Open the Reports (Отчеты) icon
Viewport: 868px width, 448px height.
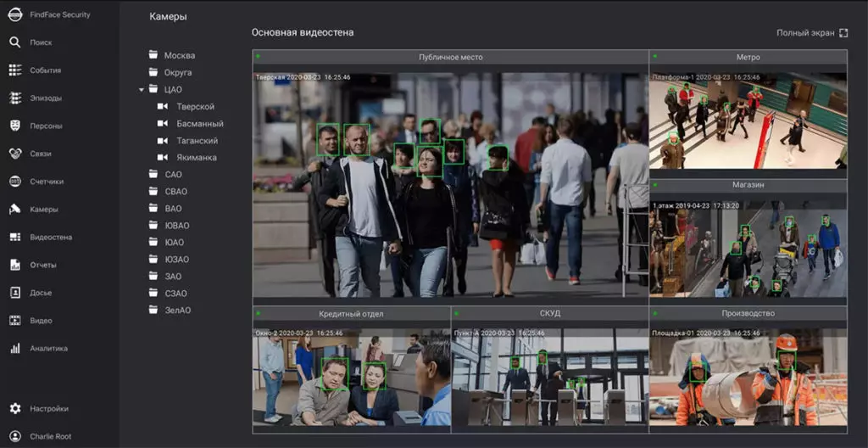[14, 265]
